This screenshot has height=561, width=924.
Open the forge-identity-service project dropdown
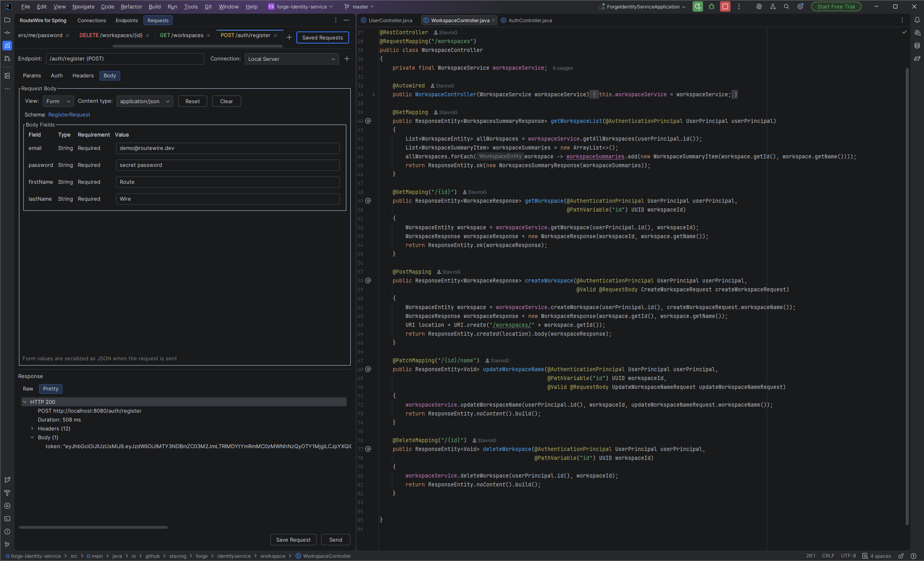click(301, 6)
